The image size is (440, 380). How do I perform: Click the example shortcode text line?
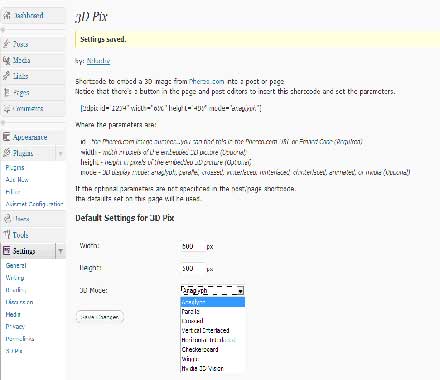click(171, 108)
